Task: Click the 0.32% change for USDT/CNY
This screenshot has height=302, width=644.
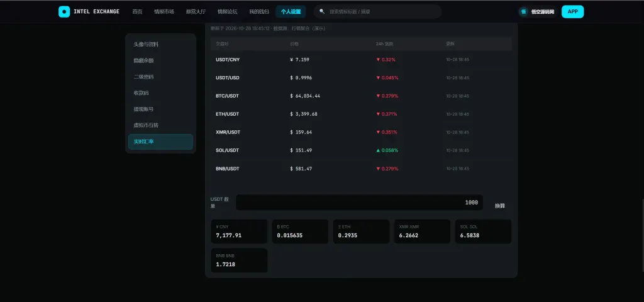Action: pos(386,60)
